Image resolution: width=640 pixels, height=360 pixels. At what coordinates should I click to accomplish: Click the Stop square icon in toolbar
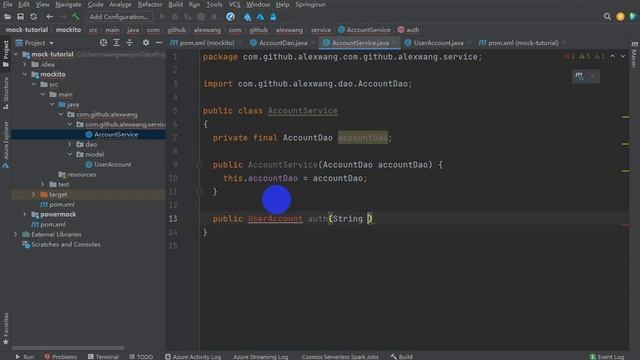click(214, 17)
